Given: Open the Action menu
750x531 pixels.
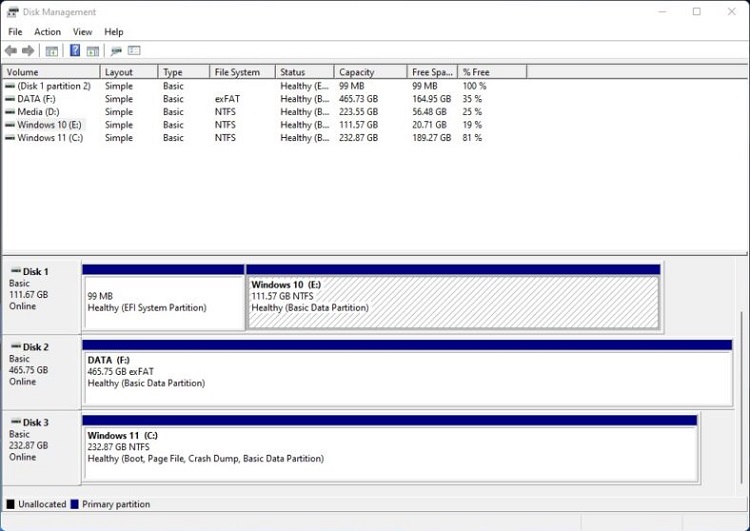Looking at the screenshot, I should (47, 32).
